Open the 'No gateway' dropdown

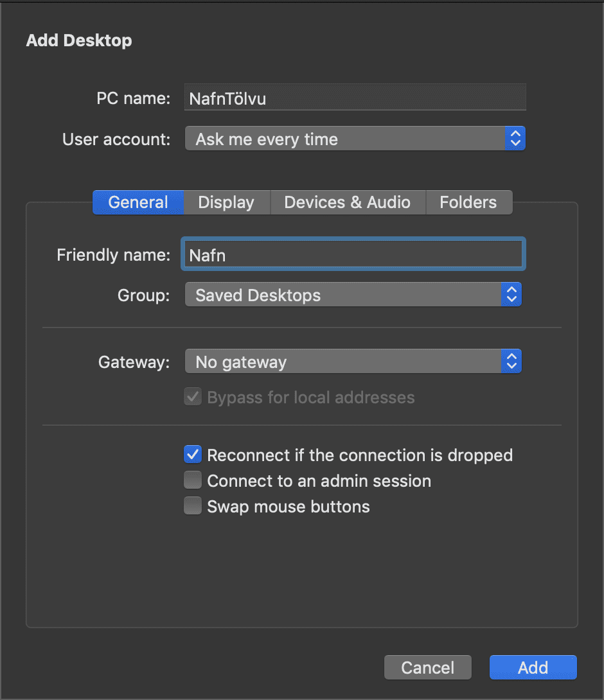click(344, 362)
